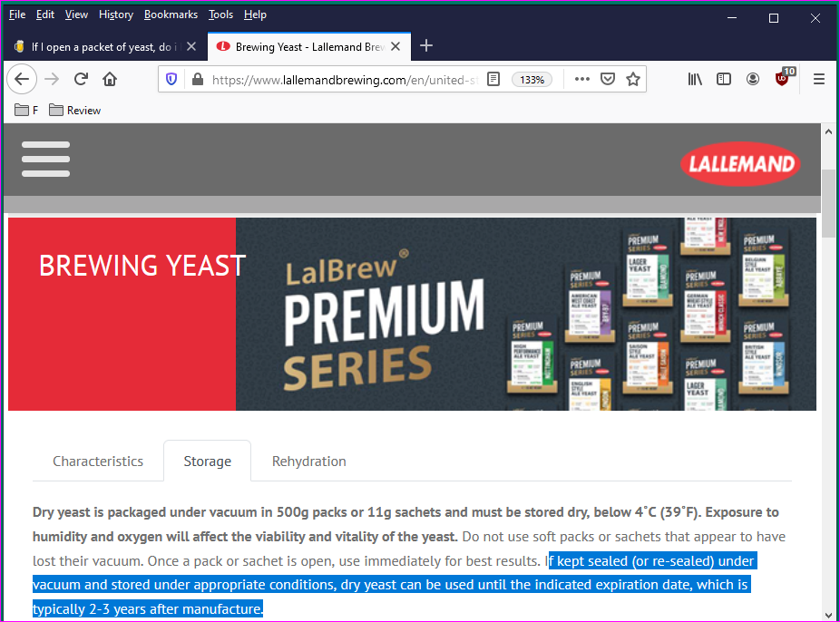Open tracking protection shield info
The height and width of the screenshot is (622, 840).
click(x=171, y=79)
